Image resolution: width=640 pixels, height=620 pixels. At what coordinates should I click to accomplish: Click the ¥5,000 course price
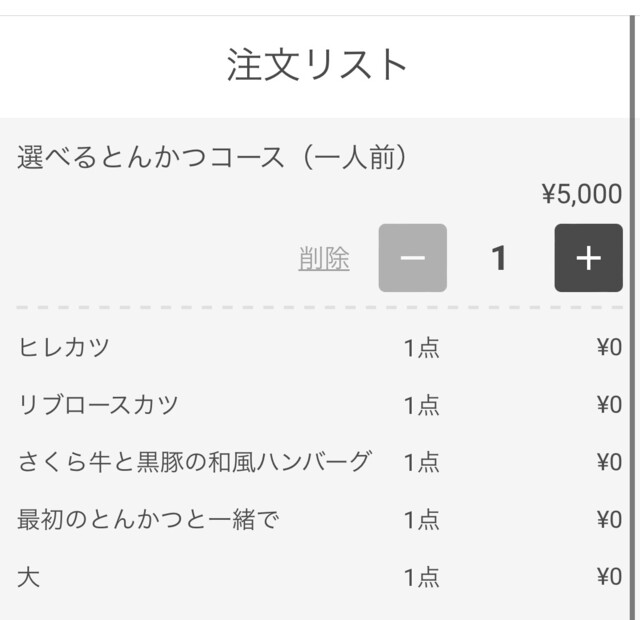click(581, 194)
